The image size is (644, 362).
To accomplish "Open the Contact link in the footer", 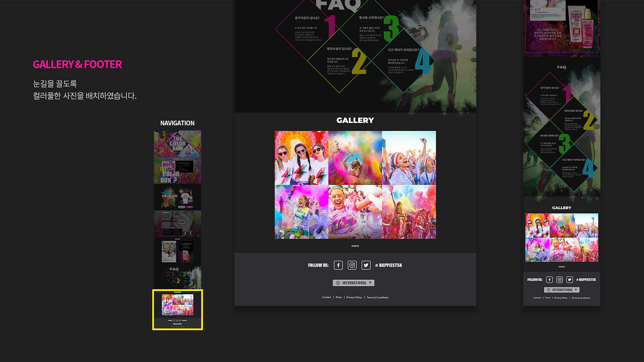I will pos(326,297).
